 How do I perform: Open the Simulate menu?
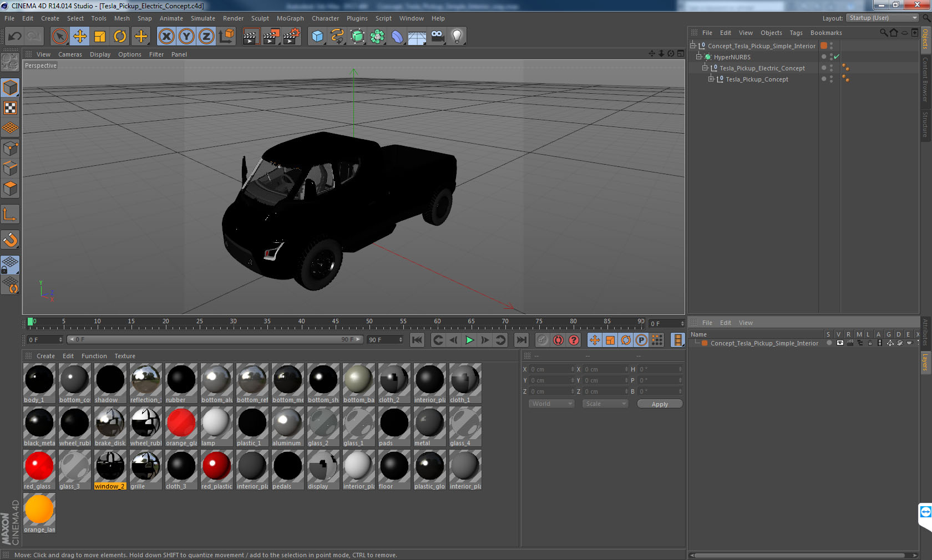[203, 18]
